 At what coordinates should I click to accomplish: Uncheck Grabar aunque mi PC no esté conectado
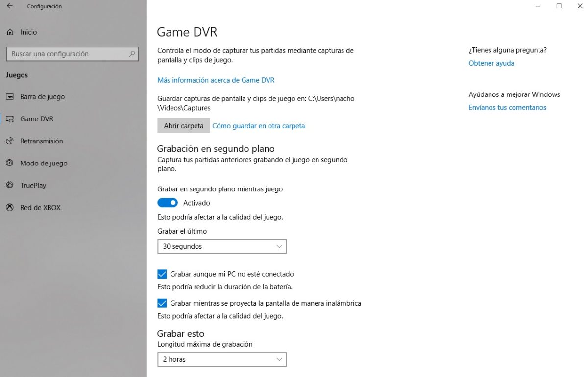[162, 274]
